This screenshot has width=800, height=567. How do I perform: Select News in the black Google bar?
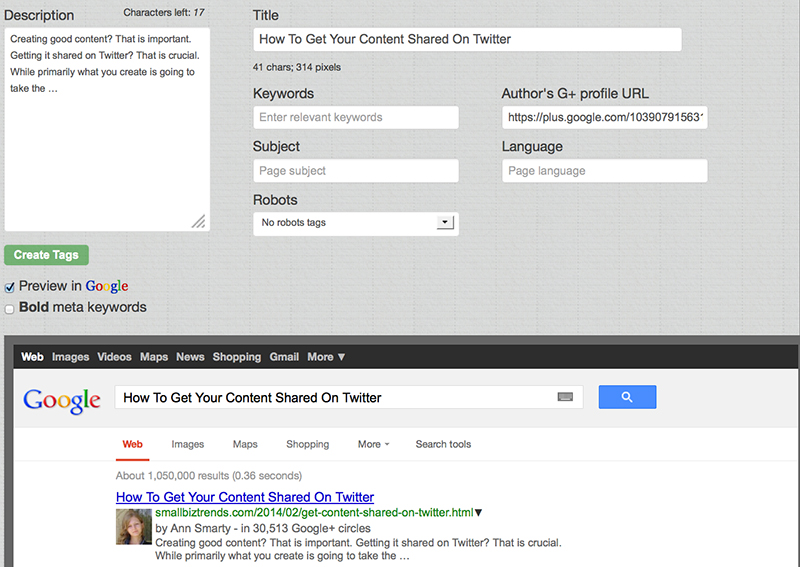point(190,357)
